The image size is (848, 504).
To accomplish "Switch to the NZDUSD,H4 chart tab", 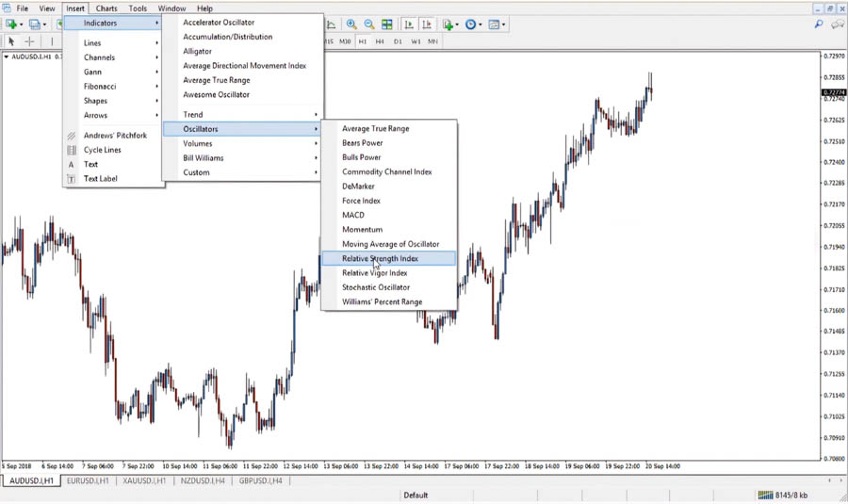I will [203, 480].
